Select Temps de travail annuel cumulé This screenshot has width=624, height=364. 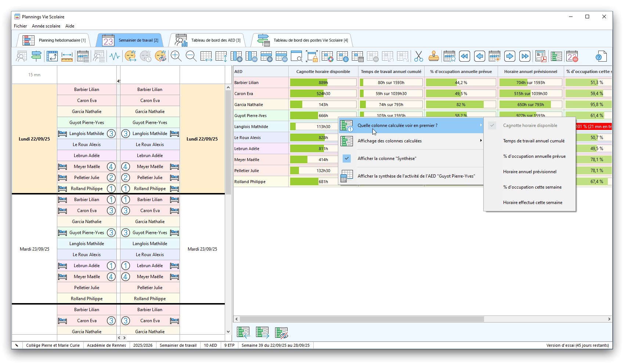pos(534,141)
